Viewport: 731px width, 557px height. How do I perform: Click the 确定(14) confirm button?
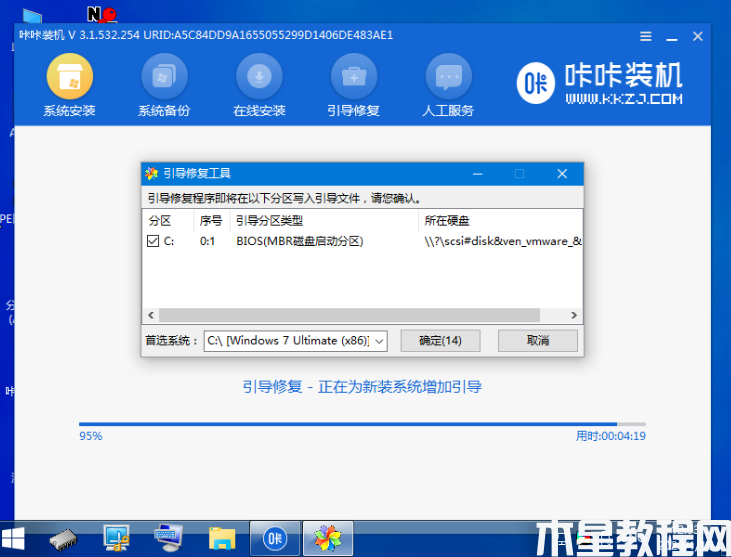click(440, 341)
